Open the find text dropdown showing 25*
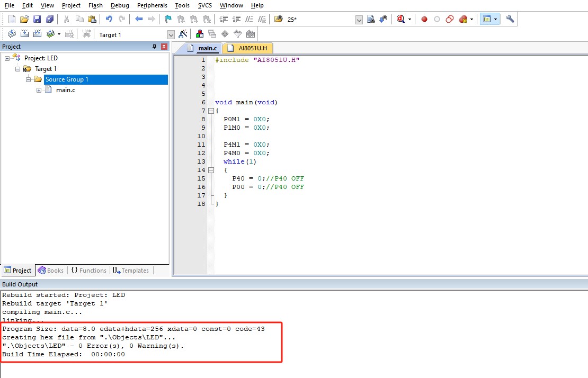This screenshot has height=378, width=588. coord(359,20)
